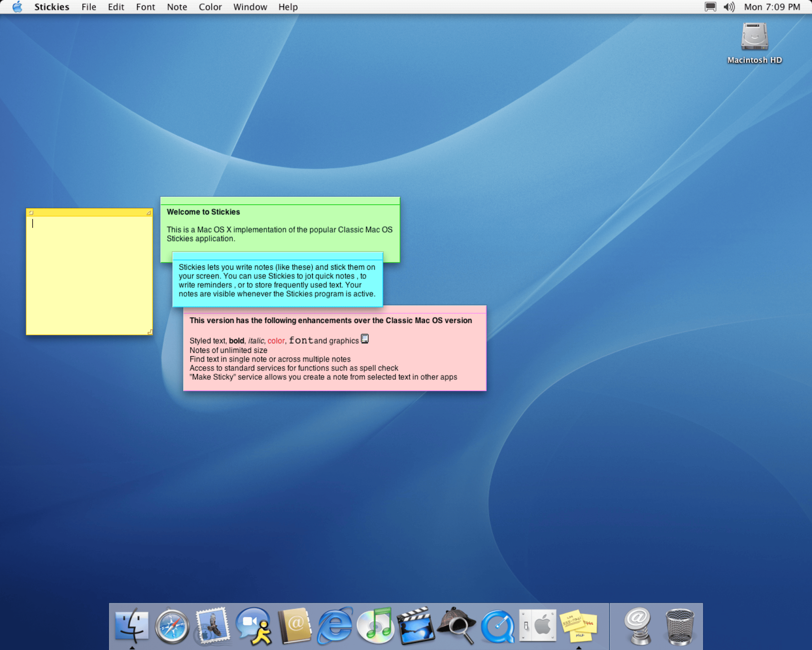
Task: Click the Stickies icon in the Dock
Action: coord(579,626)
